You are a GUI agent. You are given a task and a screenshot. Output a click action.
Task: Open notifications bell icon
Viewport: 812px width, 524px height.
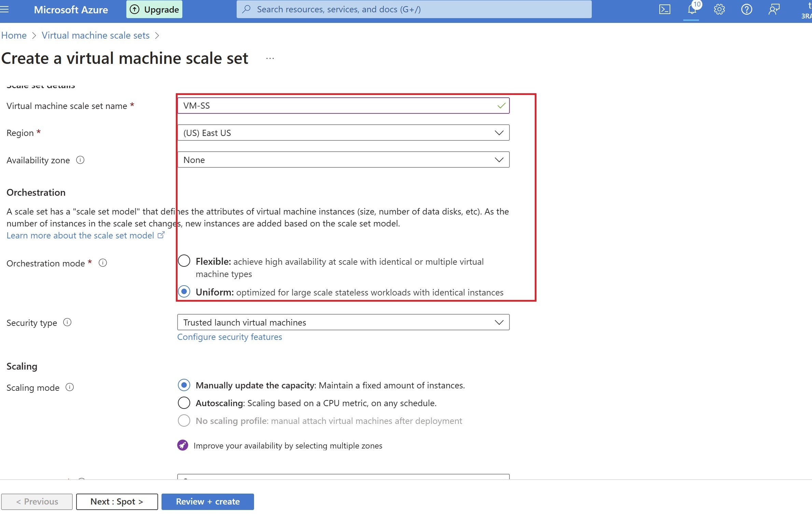[692, 10]
